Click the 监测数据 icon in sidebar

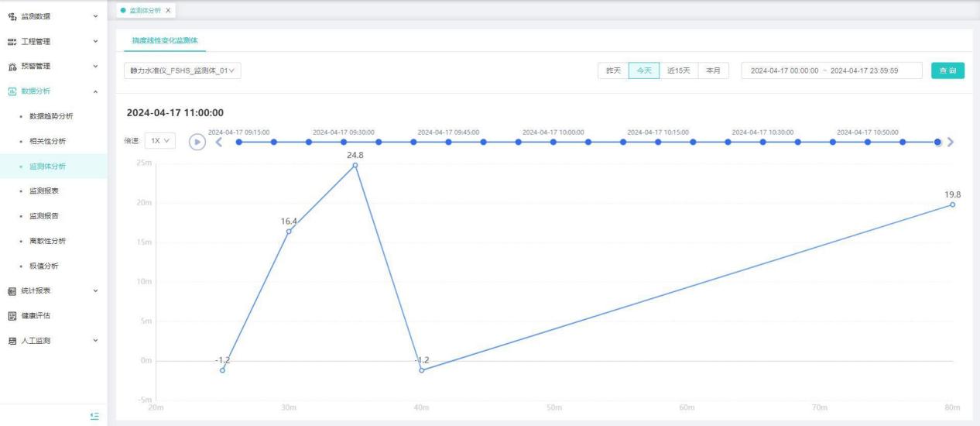coord(12,15)
